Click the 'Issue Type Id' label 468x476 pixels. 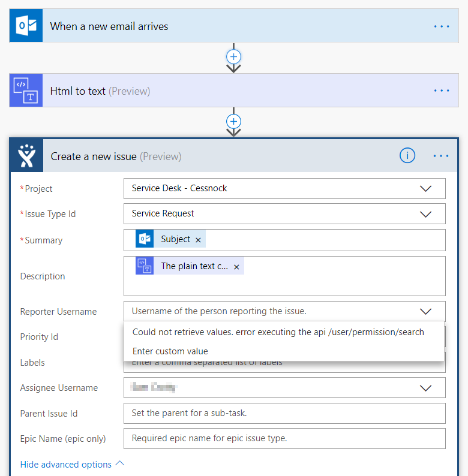pos(50,214)
